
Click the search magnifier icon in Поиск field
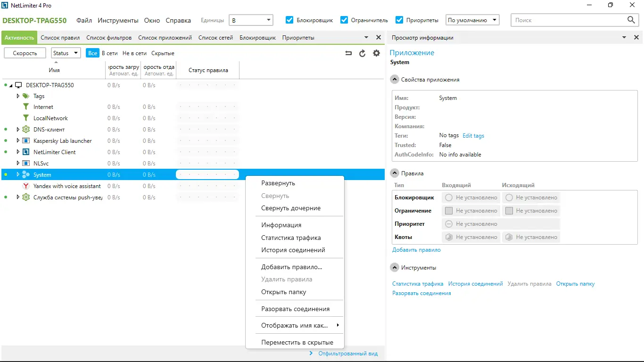(x=631, y=20)
